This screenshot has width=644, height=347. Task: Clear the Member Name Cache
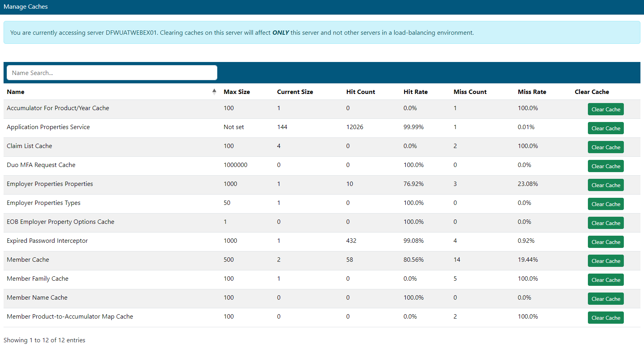[x=605, y=299]
